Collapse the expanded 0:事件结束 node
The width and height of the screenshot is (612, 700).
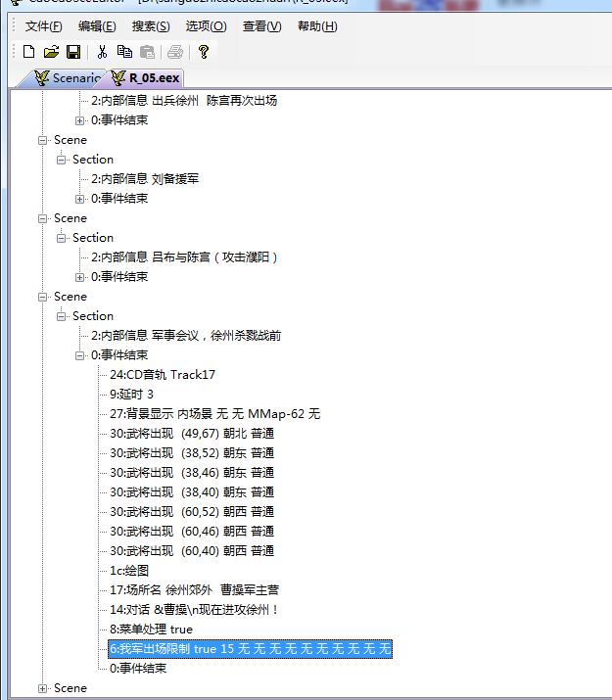[79, 355]
